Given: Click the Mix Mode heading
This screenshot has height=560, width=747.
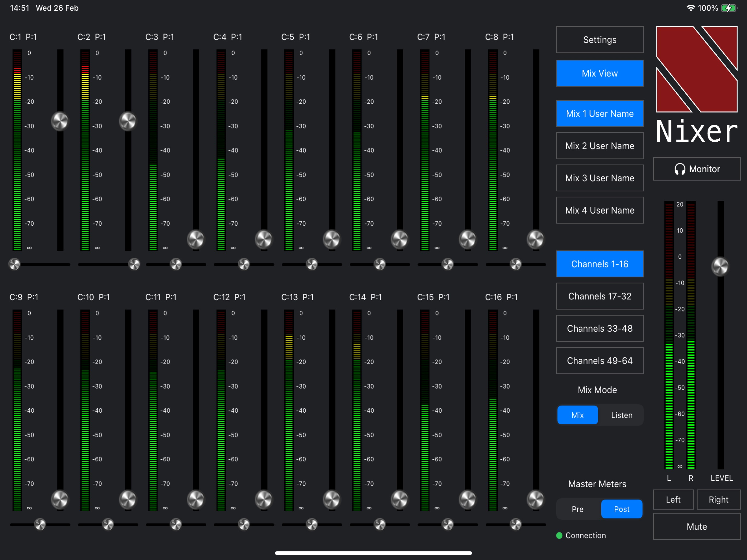Looking at the screenshot, I should [597, 390].
